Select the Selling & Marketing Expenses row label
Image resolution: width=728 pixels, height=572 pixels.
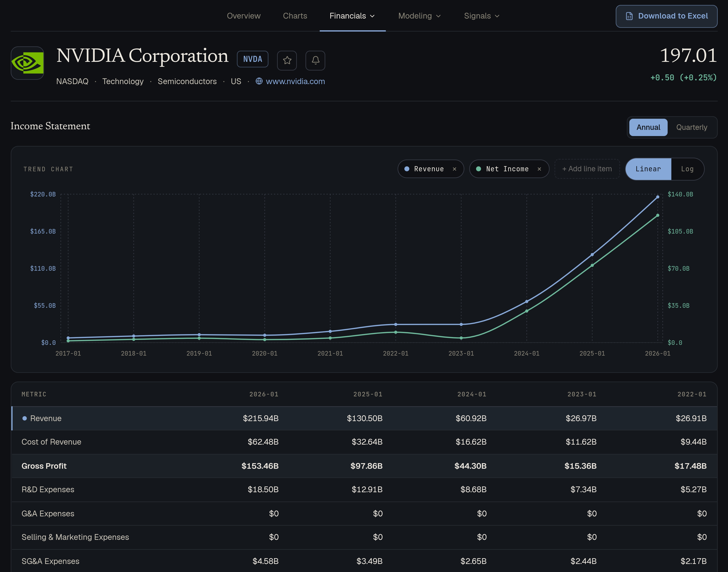click(x=75, y=537)
